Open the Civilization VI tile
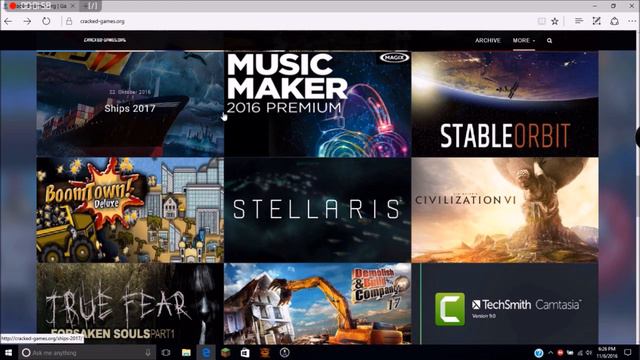 [x=505, y=210]
